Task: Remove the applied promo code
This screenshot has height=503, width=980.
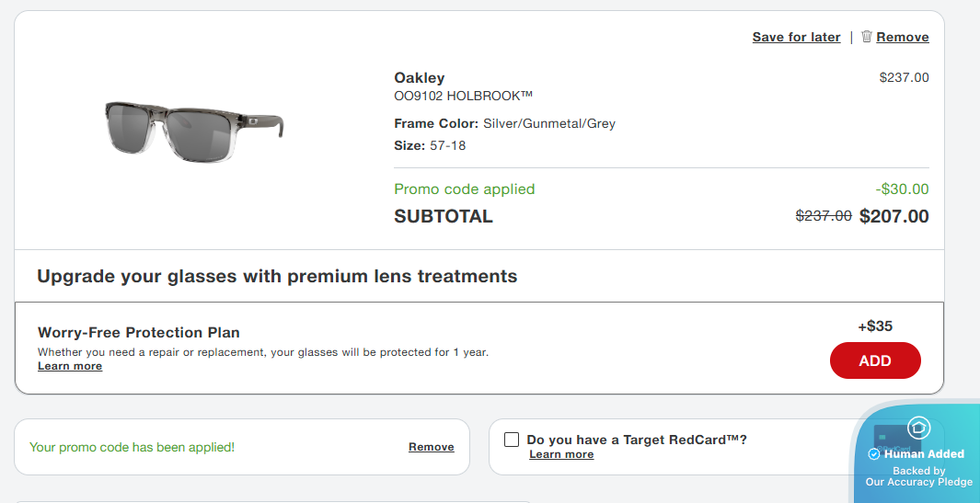Action: pyautogui.click(x=432, y=447)
